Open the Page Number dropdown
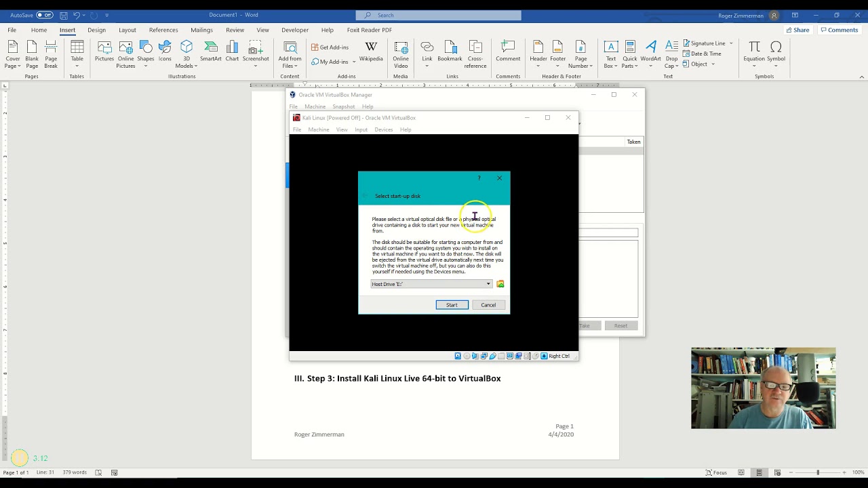Viewport: 868px width, 488px height. 581,54
